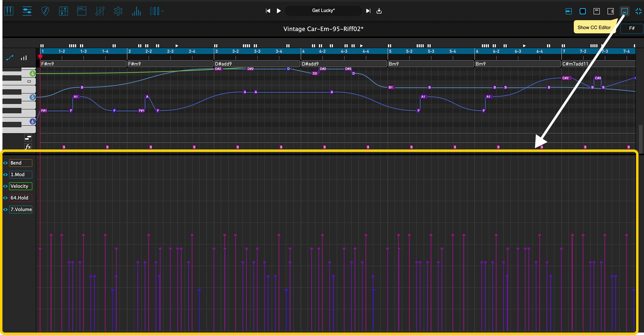
Task: Toggle visibility eye for Velocity lane
Action: tap(5, 186)
